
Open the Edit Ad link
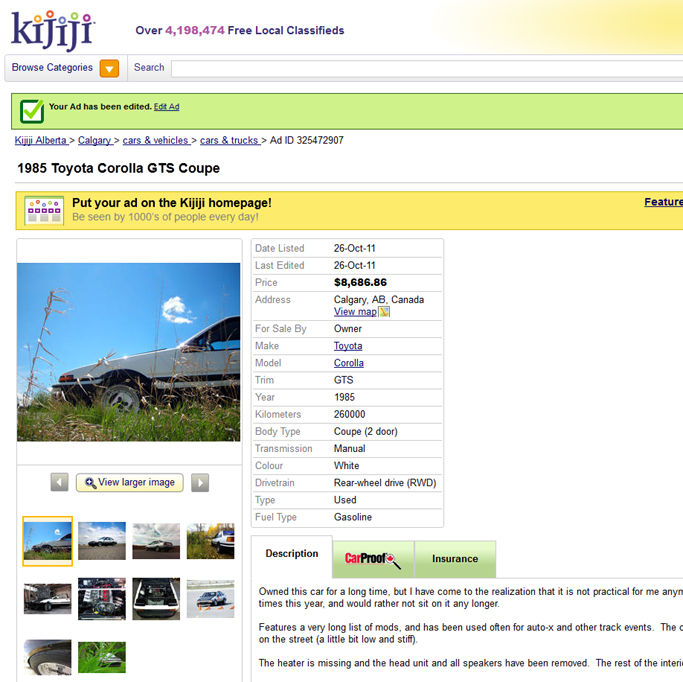(x=166, y=107)
